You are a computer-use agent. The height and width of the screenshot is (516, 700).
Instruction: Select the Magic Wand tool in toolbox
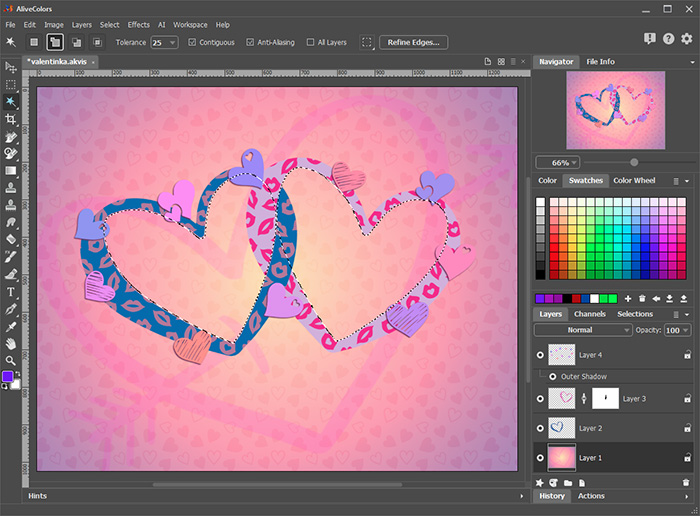10,102
